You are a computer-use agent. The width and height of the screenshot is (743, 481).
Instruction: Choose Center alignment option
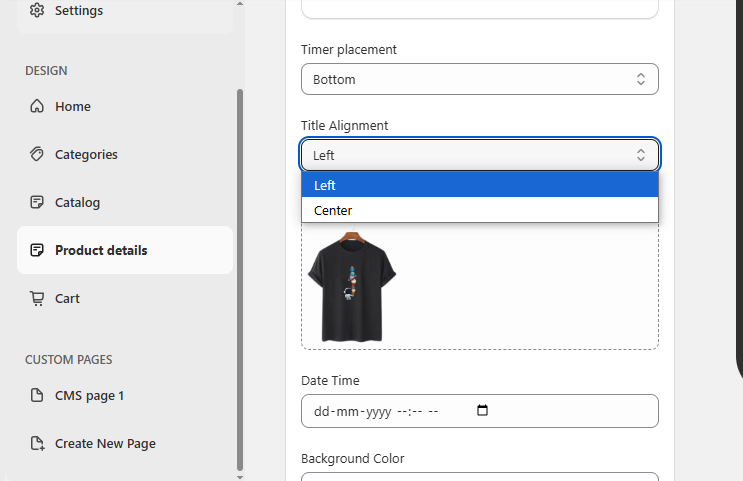click(480, 210)
